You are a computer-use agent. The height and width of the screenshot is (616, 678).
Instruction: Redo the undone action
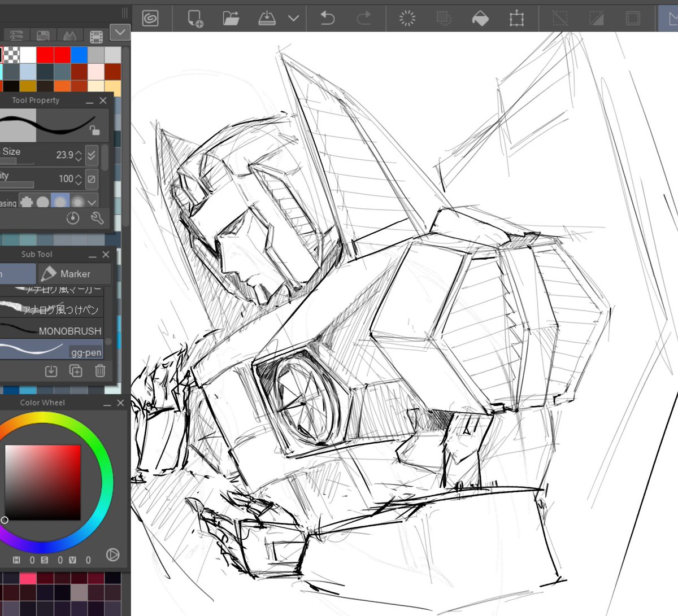(364, 19)
